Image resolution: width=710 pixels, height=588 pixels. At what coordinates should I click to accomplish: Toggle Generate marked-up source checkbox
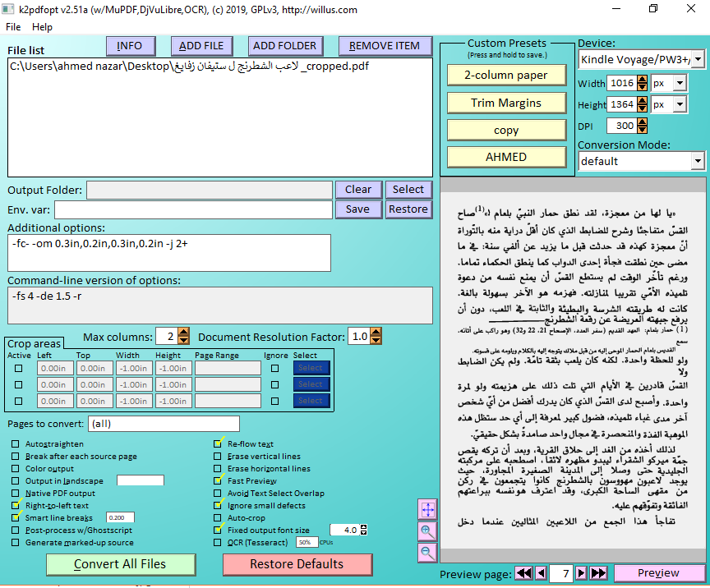tap(16, 542)
